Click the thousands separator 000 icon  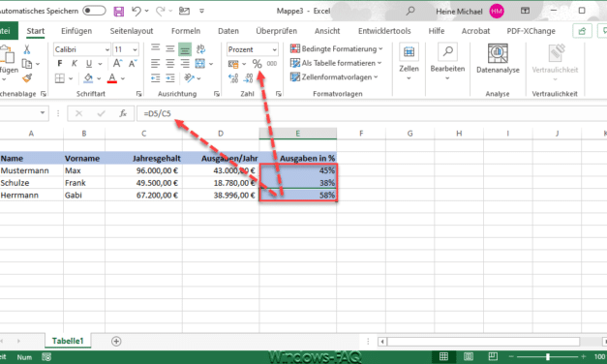(x=272, y=64)
